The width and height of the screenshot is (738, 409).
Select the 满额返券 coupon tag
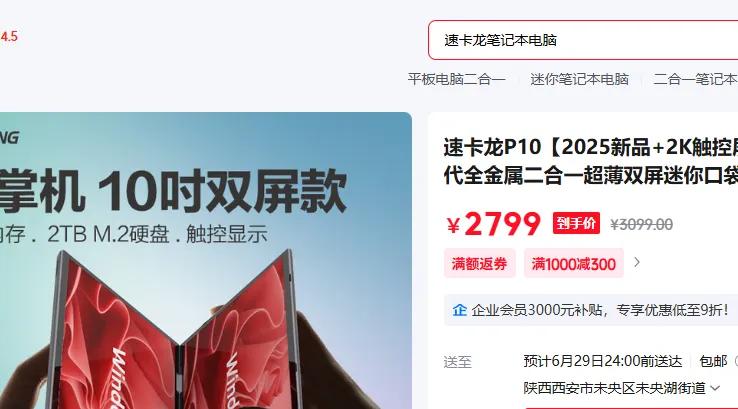[x=480, y=263]
